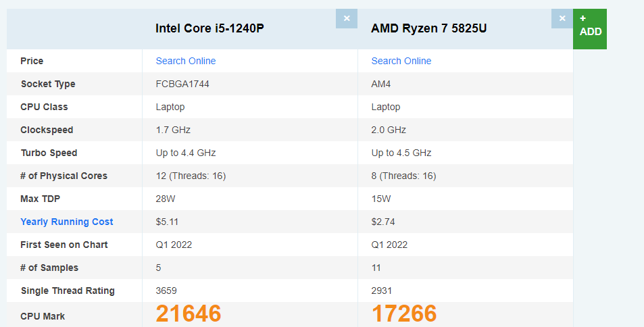The image size is (644, 327).
Task: Click the FCBGA1744 socket value
Action: [x=182, y=84]
